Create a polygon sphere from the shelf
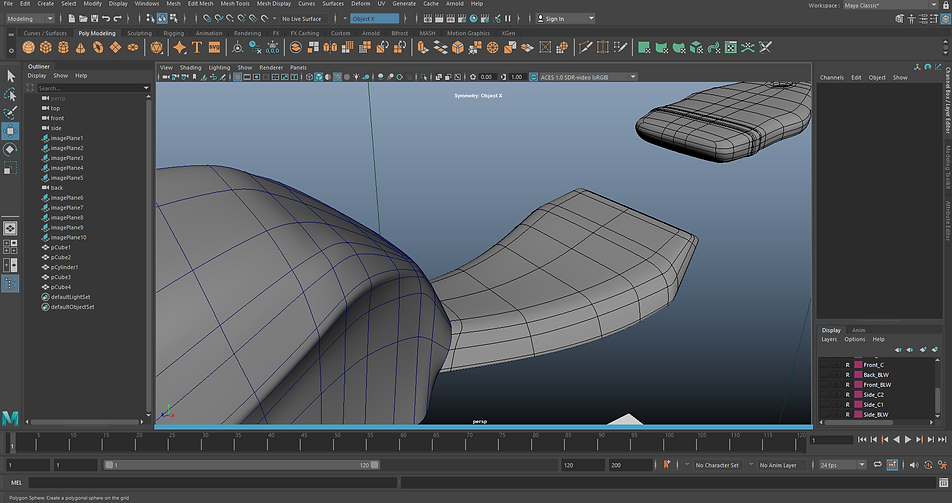Viewport: 952px width, 503px height. [29, 47]
